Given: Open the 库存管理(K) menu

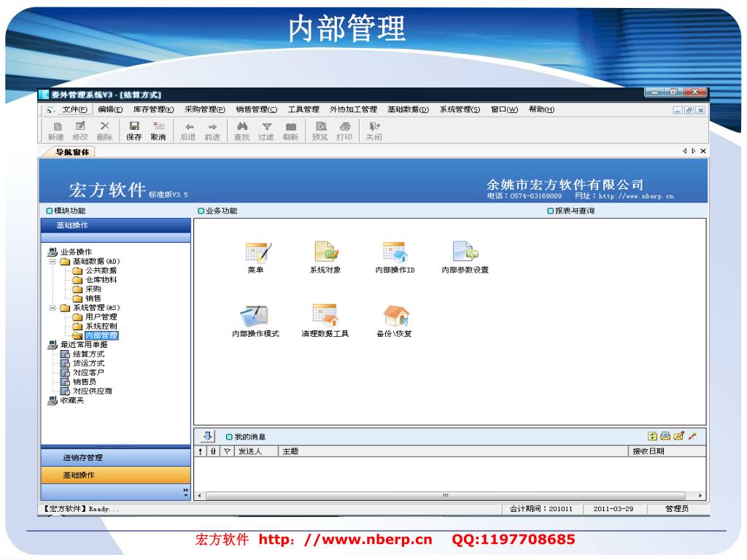Looking at the screenshot, I should point(153,109).
